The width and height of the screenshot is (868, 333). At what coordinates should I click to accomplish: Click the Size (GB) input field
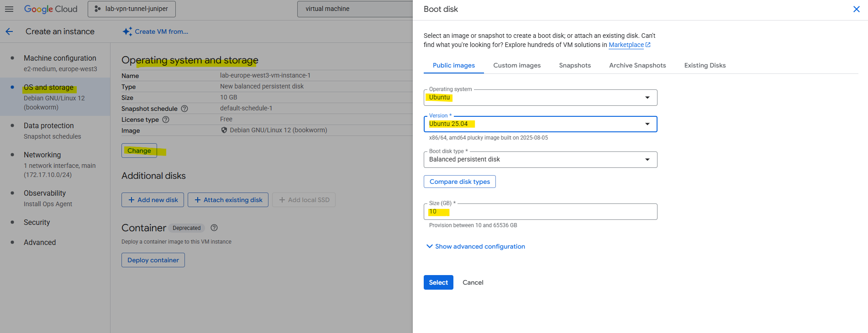(541, 212)
